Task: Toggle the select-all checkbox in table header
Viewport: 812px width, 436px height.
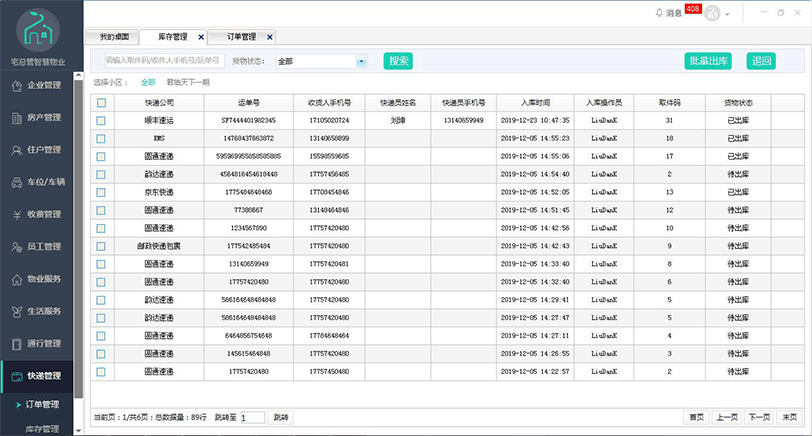Action: (x=101, y=102)
